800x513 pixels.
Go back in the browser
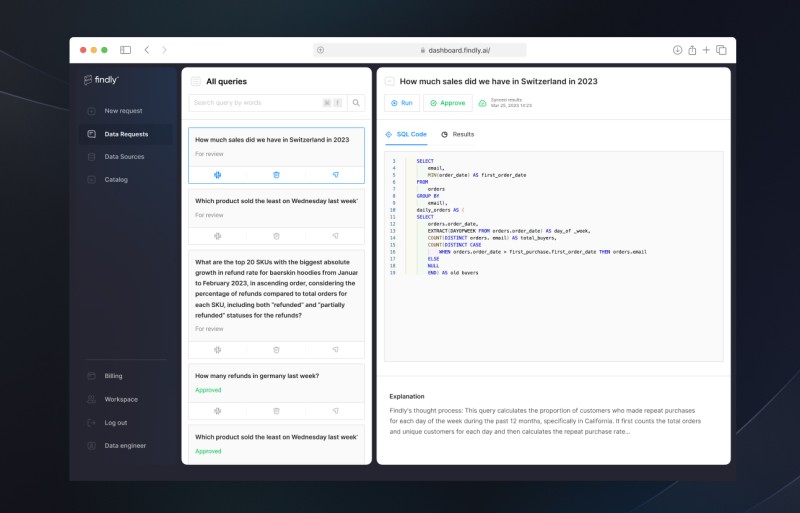(x=147, y=50)
